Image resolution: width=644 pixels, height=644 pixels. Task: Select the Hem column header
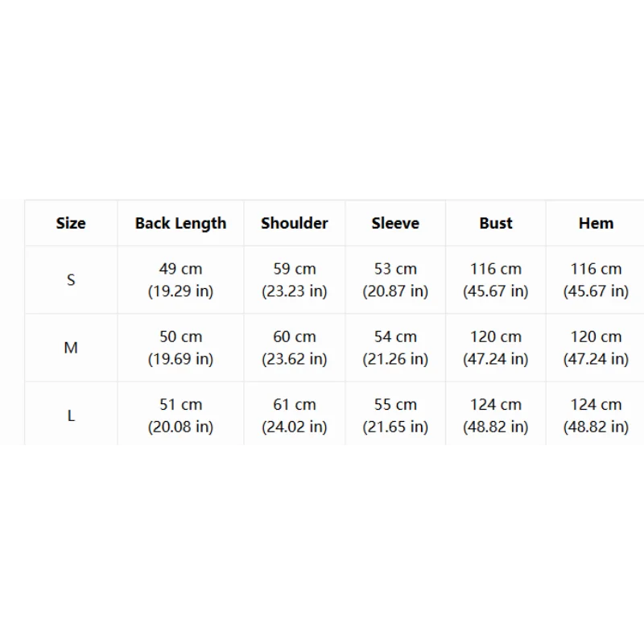click(x=596, y=224)
